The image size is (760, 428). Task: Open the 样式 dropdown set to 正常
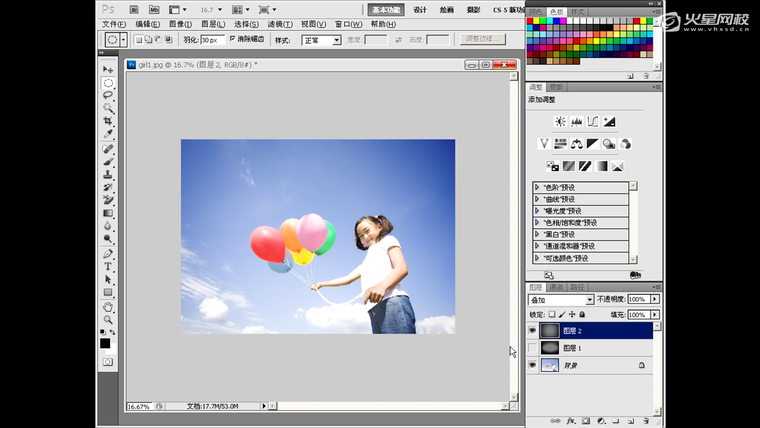[321, 40]
